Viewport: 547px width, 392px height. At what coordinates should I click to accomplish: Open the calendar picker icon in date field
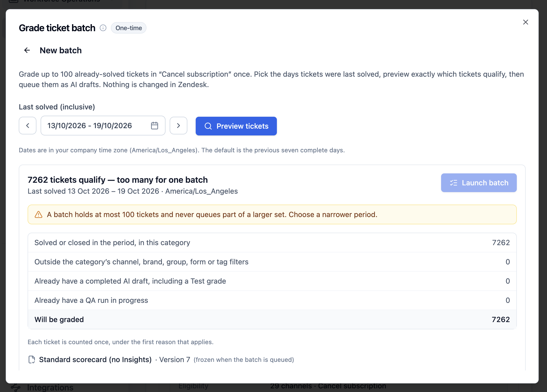click(x=155, y=126)
